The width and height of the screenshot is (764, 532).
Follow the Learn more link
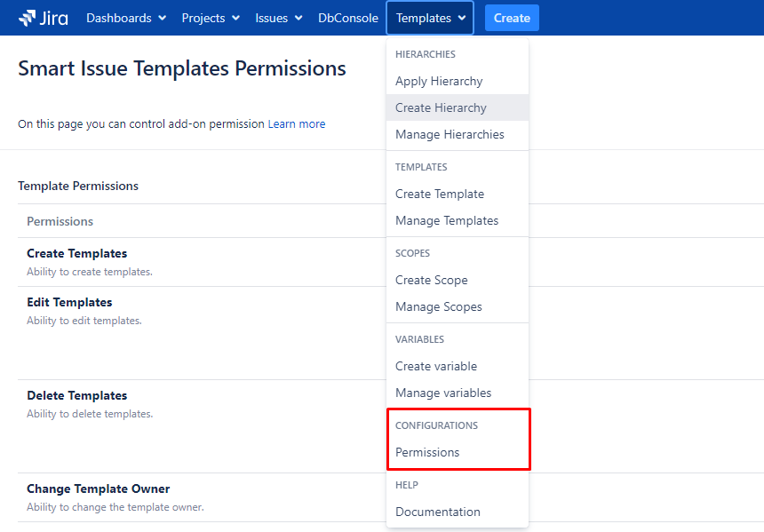click(x=297, y=124)
